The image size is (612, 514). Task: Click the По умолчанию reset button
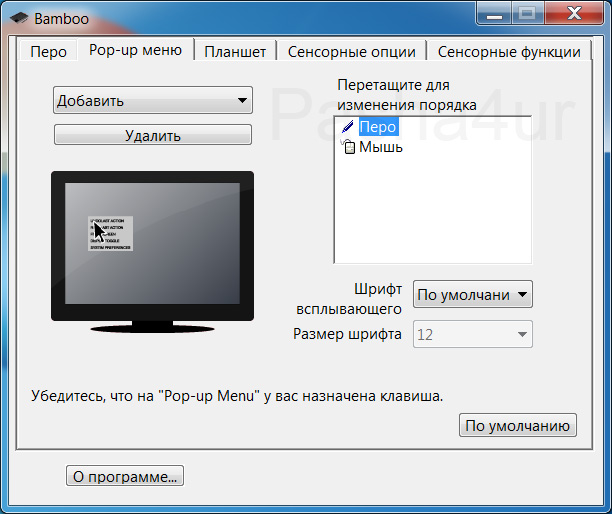(518, 425)
